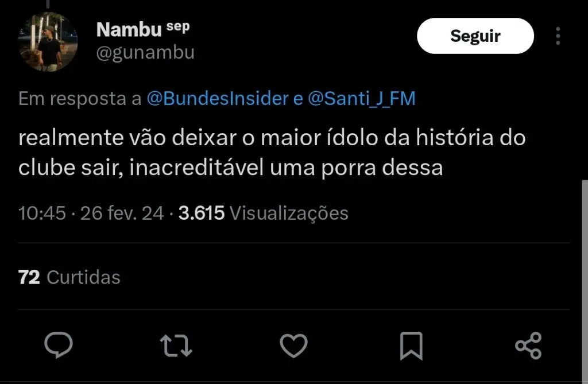Viewport: 588px width, 384px height.
Task: Open the share options icon
Action: click(x=528, y=345)
